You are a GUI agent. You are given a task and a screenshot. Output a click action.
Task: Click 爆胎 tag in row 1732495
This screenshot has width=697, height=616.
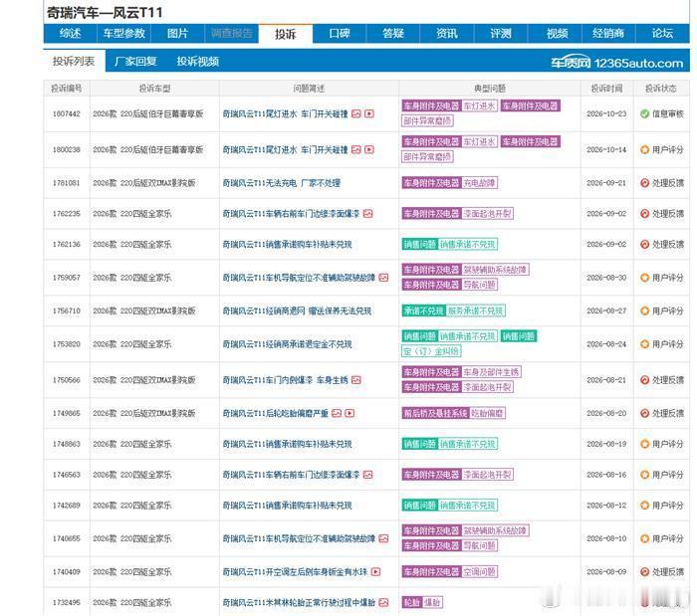pos(432,603)
